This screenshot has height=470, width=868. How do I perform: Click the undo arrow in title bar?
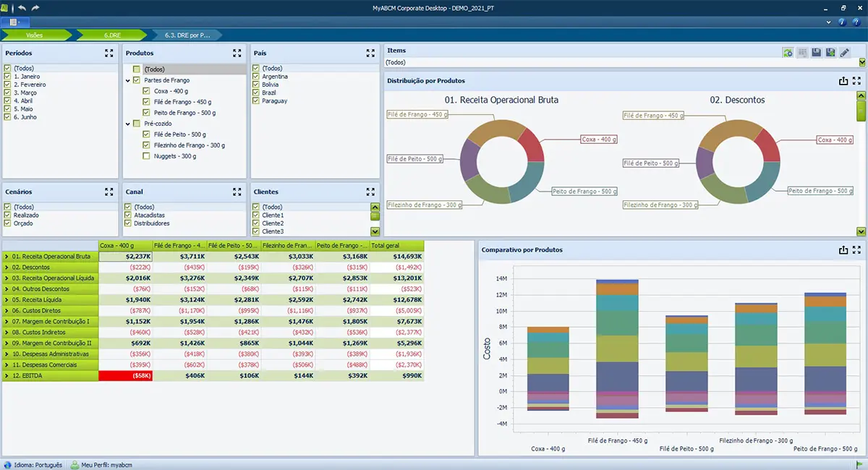coord(22,7)
